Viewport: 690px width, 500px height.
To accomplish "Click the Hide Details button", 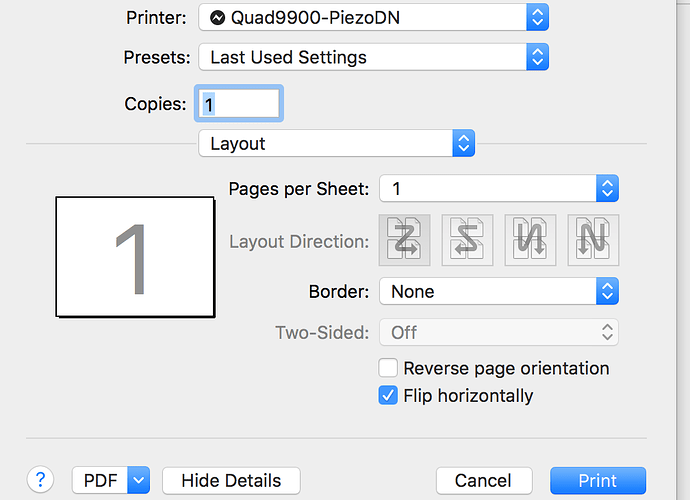I will coord(230,481).
